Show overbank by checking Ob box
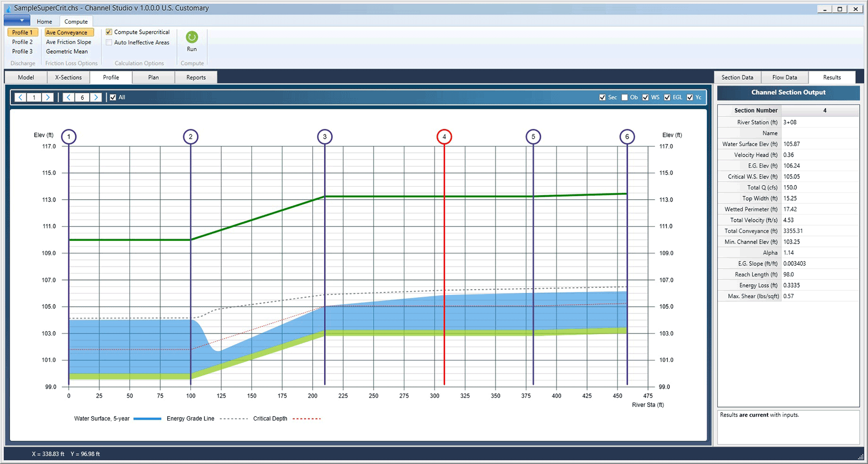This screenshot has width=868, height=464. [x=624, y=97]
